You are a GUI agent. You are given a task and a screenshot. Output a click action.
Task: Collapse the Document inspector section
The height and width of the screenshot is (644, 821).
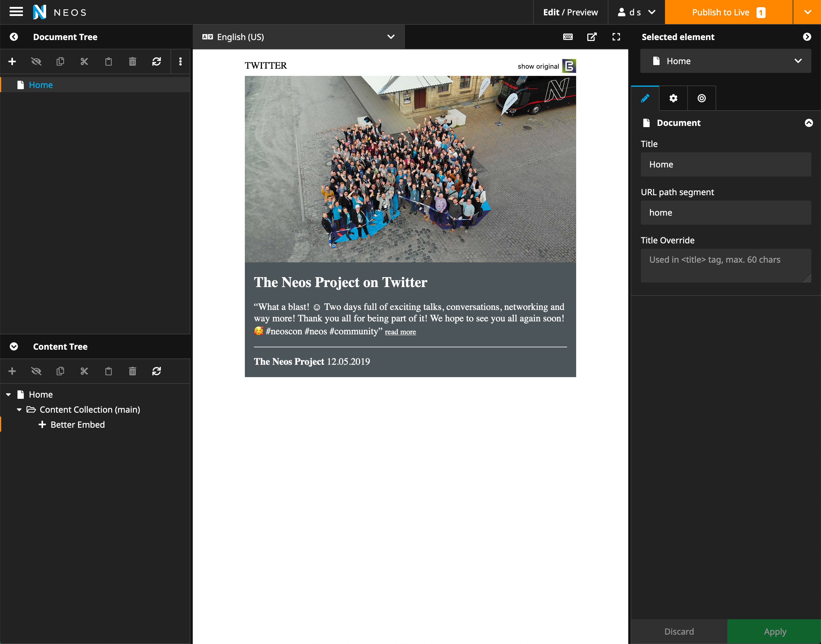(809, 123)
